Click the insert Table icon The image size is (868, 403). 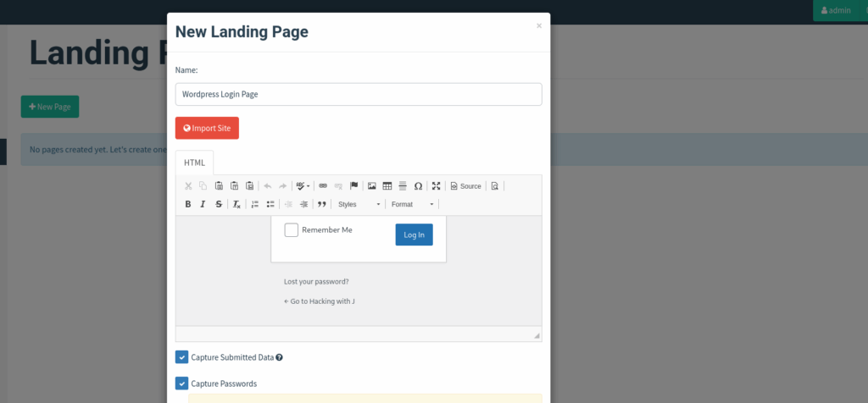(x=387, y=186)
